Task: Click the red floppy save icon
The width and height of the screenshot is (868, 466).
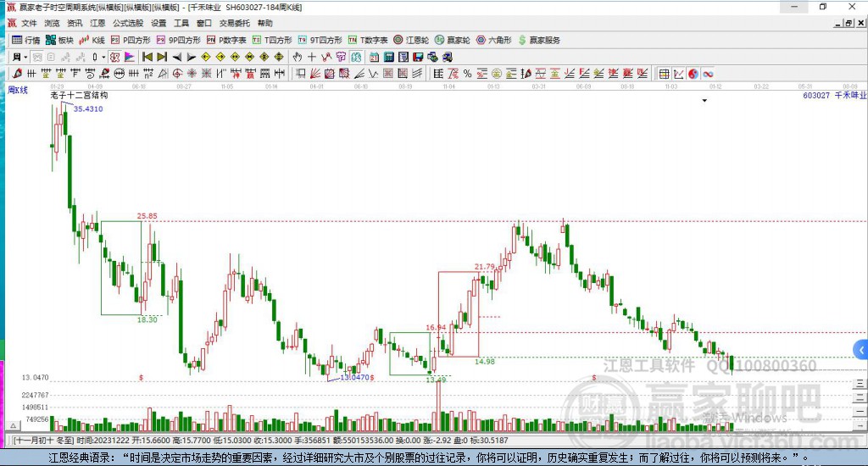Action: click(x=418, y=57)
